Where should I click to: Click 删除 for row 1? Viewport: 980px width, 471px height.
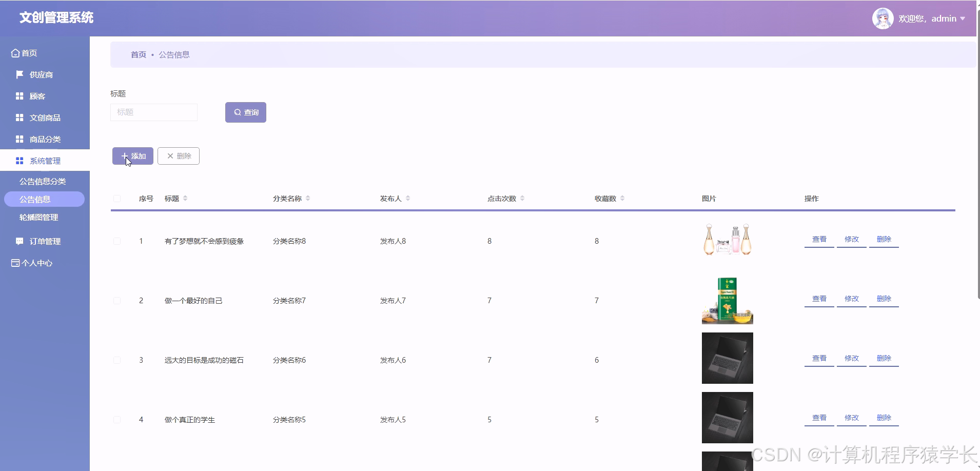coord(884,240)
